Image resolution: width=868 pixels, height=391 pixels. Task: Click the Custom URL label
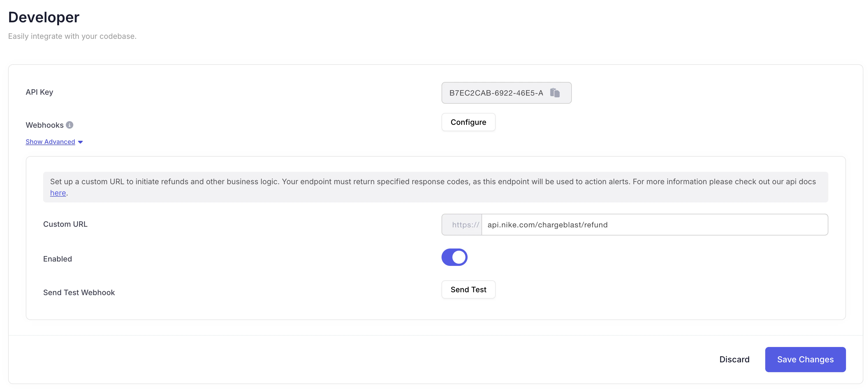[65, 224]
